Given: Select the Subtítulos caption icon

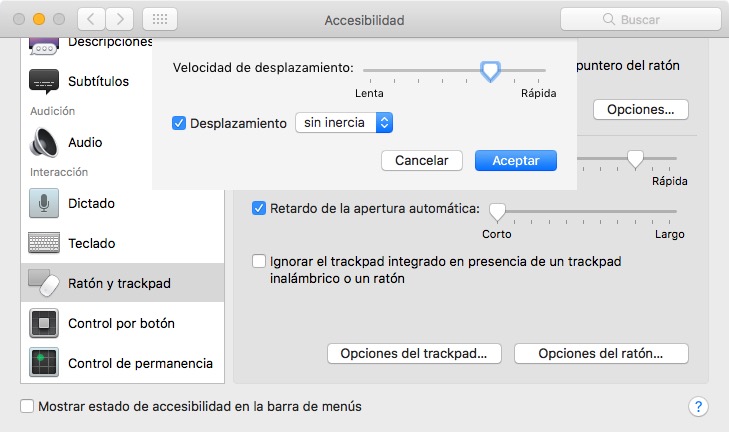Looking at the screenshot, I should tap(44, 81).
